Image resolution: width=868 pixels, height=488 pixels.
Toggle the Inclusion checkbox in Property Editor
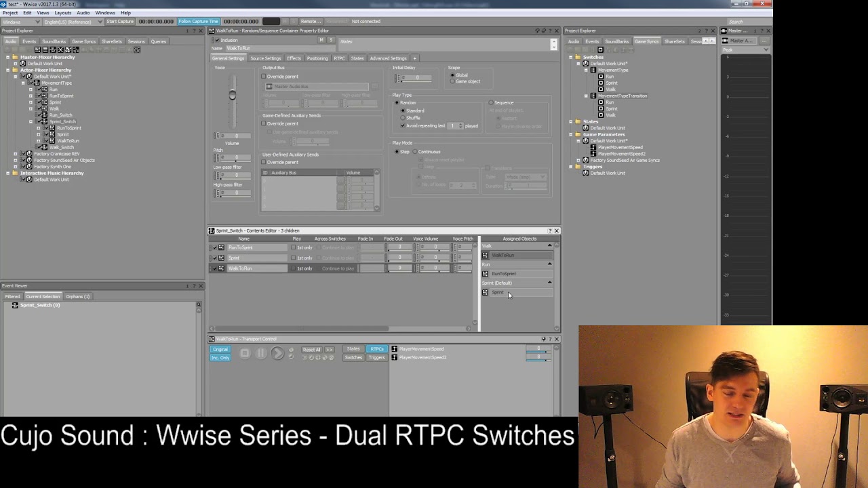point(217,40)
